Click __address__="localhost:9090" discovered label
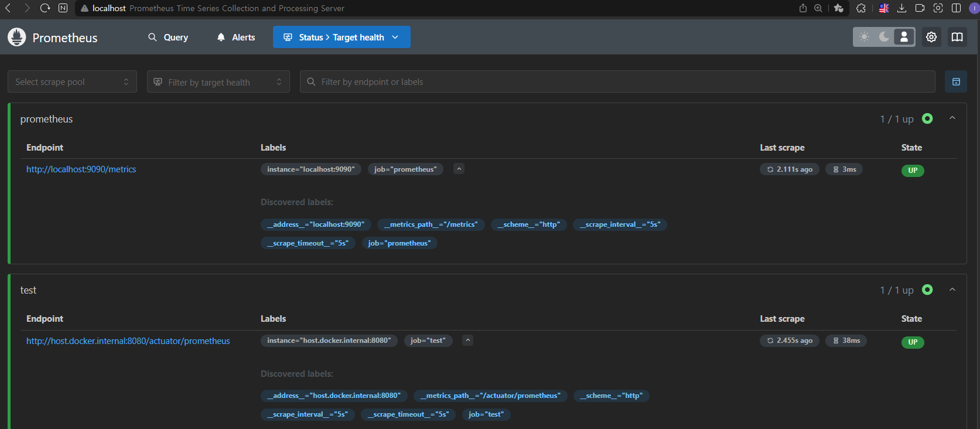The width and height of the screenshot is (980, 429). tap(316, 224)
